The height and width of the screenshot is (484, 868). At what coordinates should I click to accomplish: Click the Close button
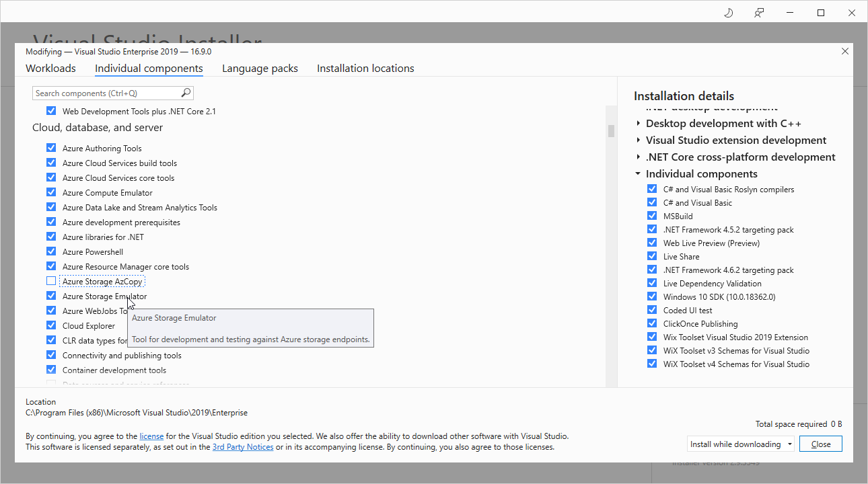point(821,444)
